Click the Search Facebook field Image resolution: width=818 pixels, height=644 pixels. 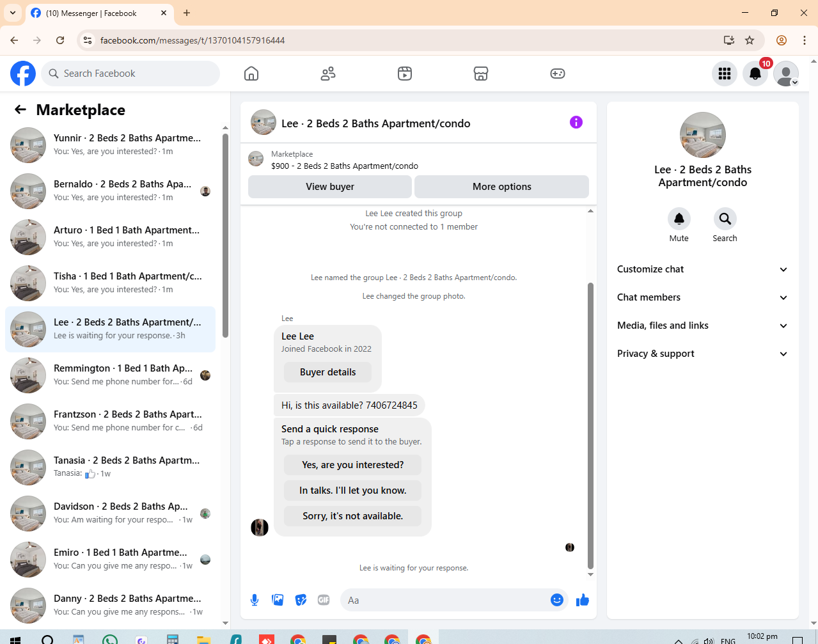coord(130,74)
